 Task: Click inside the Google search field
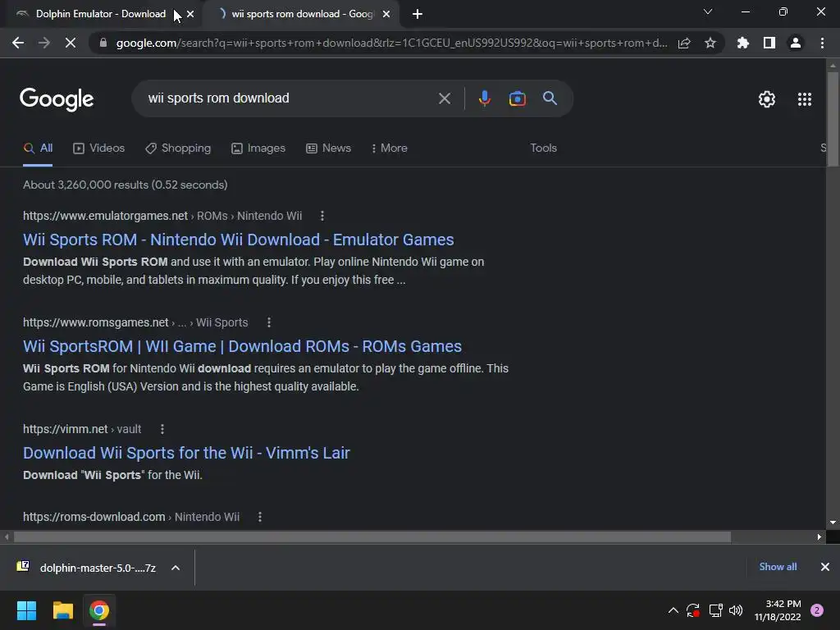pos(290,98)
